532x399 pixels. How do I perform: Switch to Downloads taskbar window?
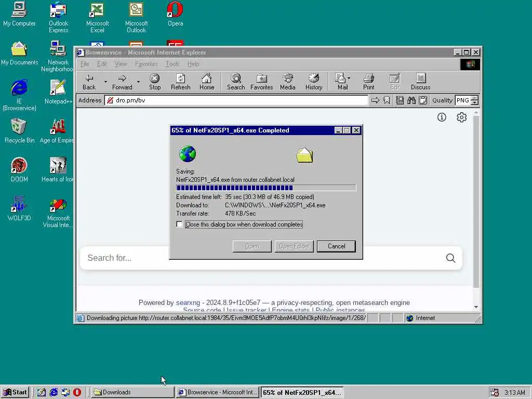point(132,392)
